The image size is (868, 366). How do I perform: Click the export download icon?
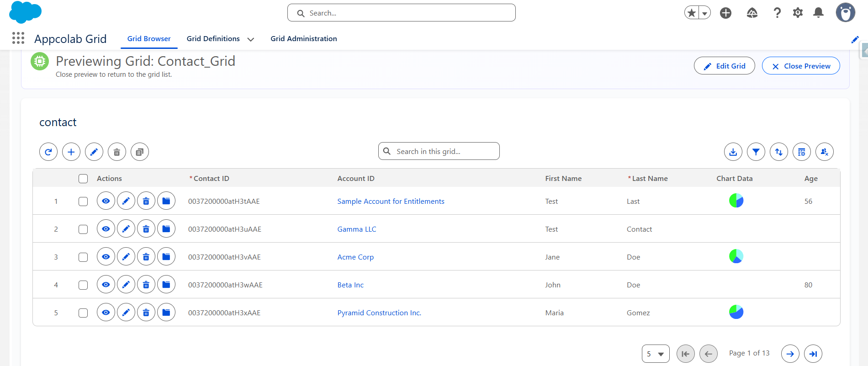point(733,152)
